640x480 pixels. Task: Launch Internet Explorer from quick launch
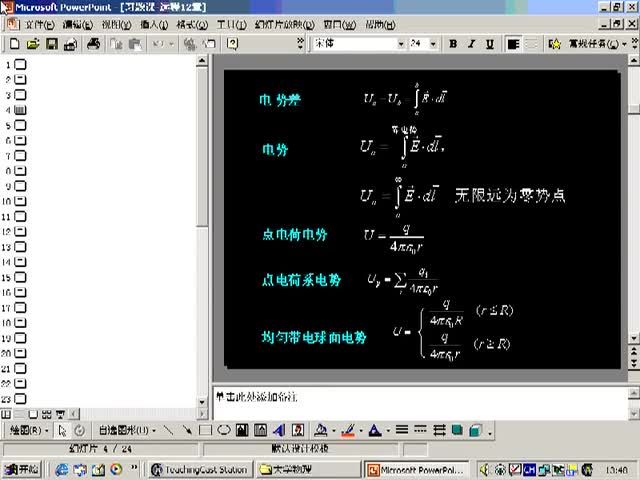click(61, 470)
